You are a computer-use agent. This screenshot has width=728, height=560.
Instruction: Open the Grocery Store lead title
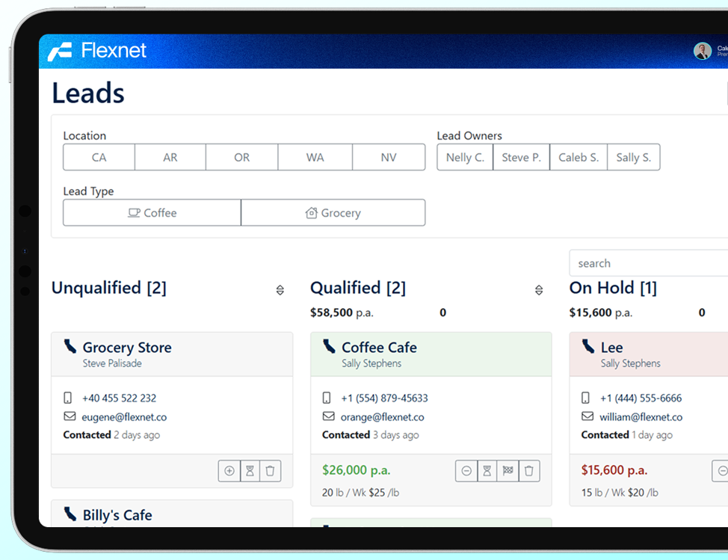coord(127,348)
